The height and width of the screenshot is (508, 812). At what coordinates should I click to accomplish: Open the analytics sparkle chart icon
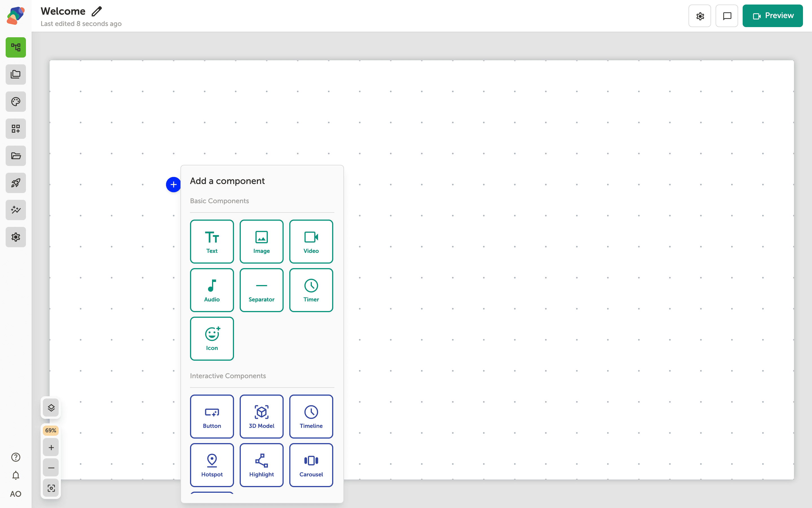pos(16,210)
